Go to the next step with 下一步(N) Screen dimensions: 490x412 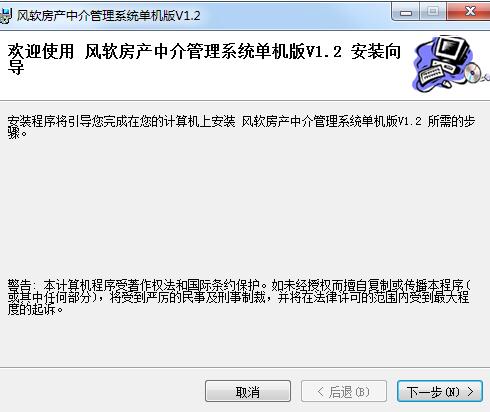440,391
